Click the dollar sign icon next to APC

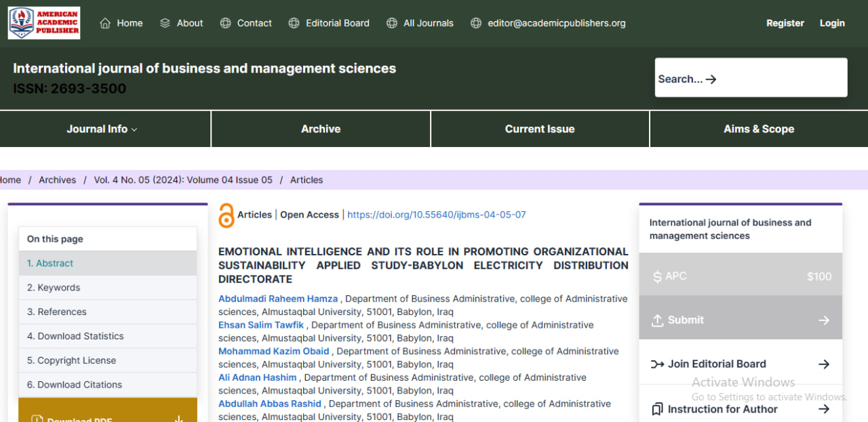tap(657, 276)
